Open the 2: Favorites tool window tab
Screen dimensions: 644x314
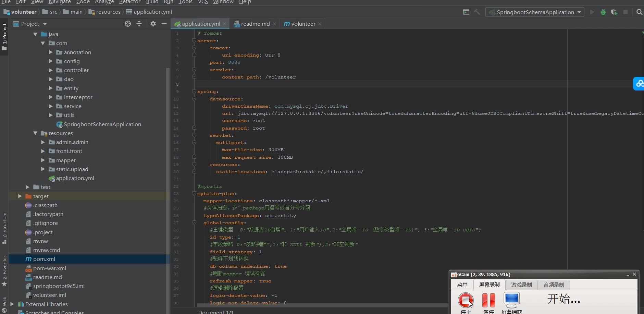click(x=4, y=271)
